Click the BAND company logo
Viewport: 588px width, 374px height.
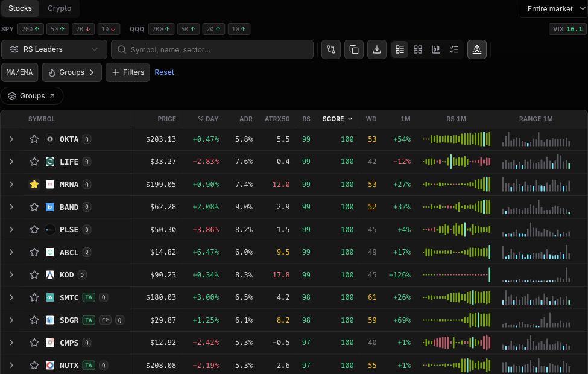point(50,207)
